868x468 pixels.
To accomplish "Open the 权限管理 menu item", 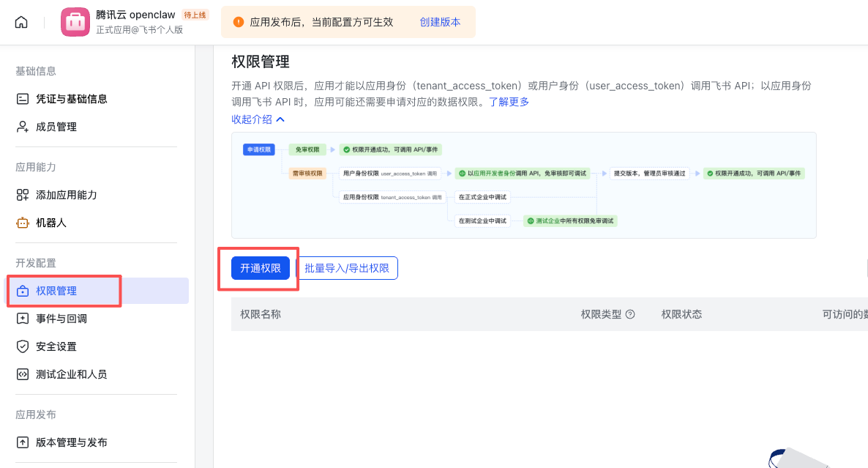I will [56, 291].
